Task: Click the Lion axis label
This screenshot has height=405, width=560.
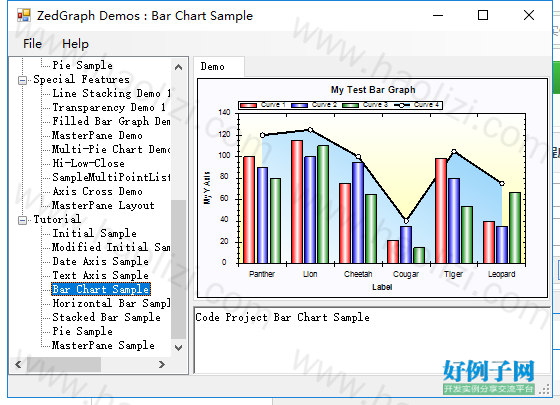Action: coord(310,274)
